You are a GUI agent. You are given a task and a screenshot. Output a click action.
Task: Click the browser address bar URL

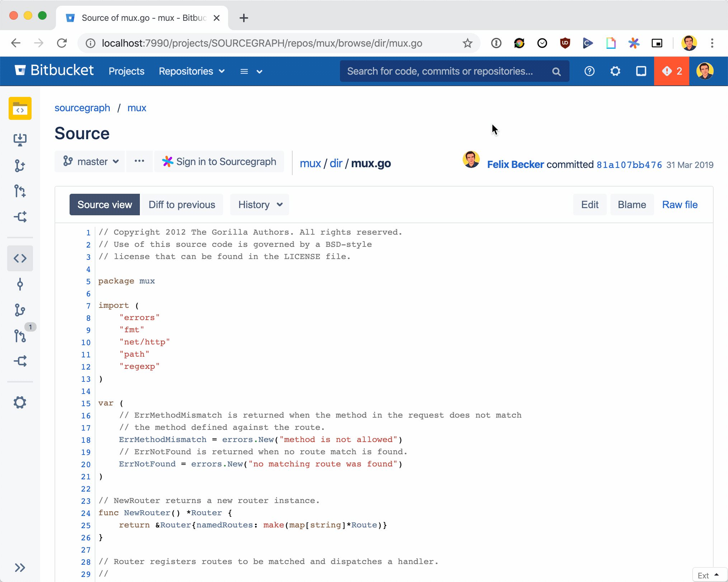click(x=262, y=43)
